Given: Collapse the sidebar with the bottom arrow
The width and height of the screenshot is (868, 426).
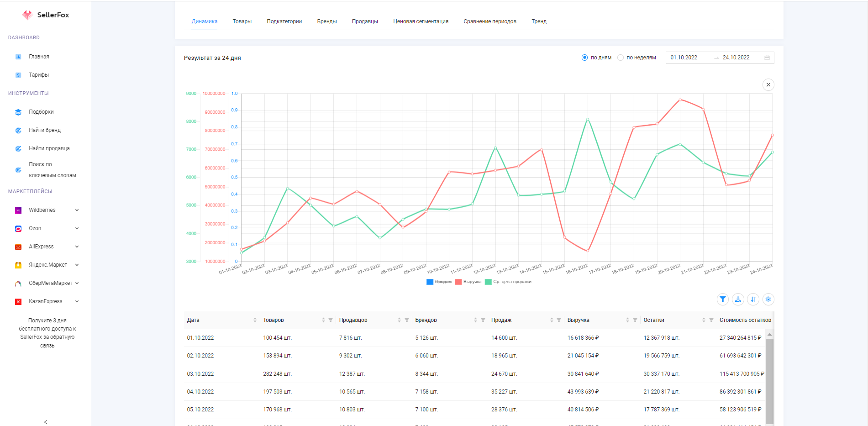Looking at the screenshot, I should point(46,422).
